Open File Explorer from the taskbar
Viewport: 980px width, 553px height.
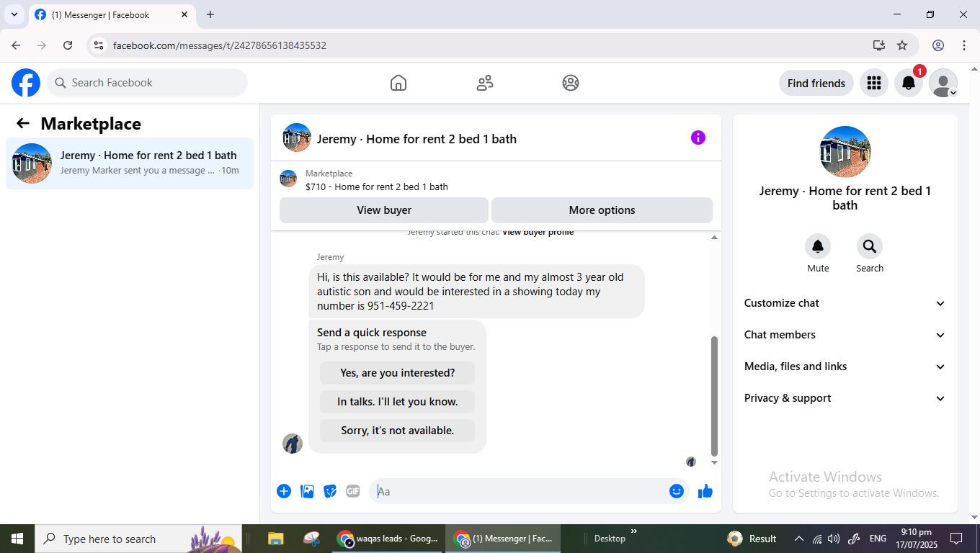(x=275, y=539)
